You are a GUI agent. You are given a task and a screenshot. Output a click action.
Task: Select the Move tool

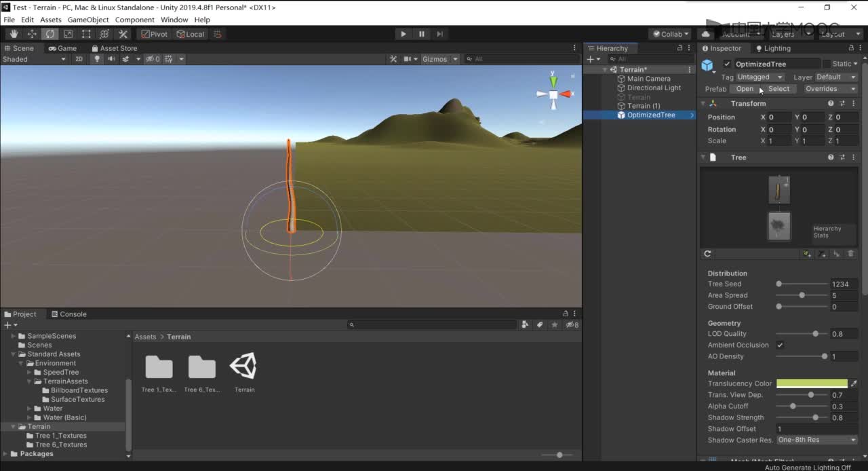click(32, 34)
